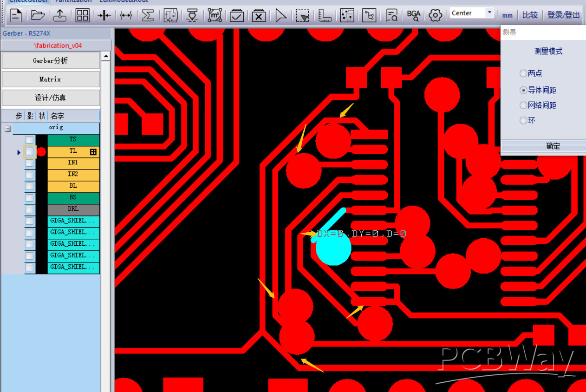The image size is (586, 392).
Task: Expand the TL layer tree arrow
Action: pyautogui.click(x=19, y=152)
